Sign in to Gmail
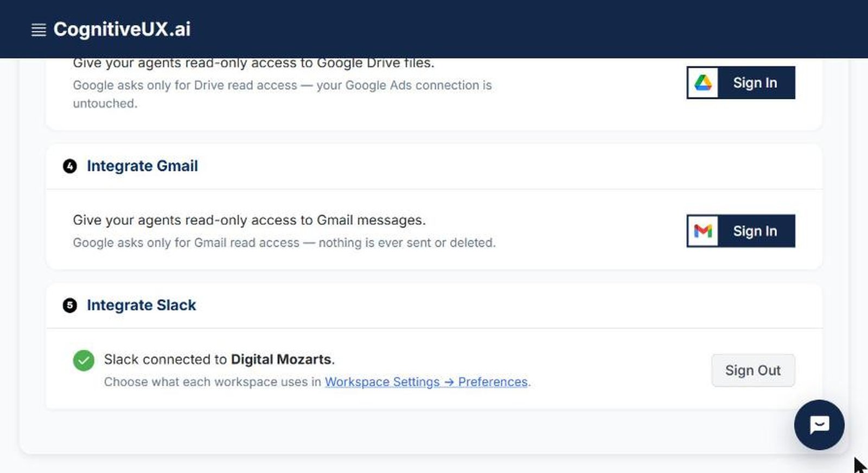The height and width of the screenshot is (473, 868). pos(741,231)
